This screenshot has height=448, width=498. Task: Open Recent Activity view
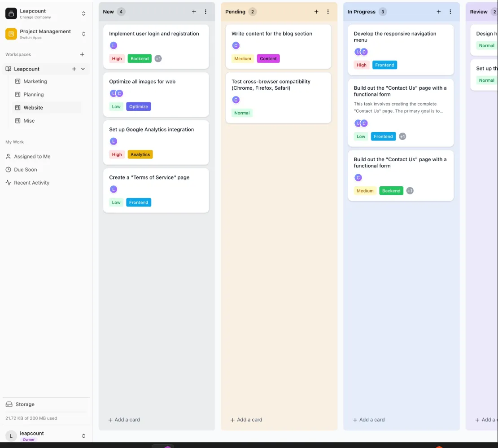[x=31, y=183]
